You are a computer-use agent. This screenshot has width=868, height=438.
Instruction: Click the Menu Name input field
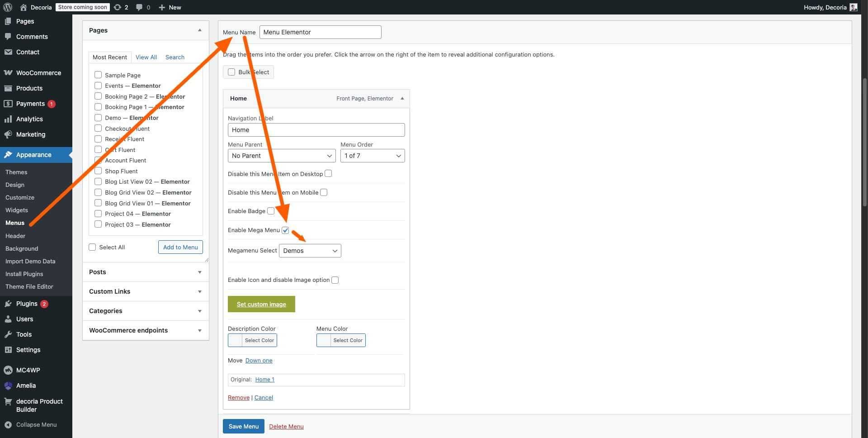pos(321,32)
